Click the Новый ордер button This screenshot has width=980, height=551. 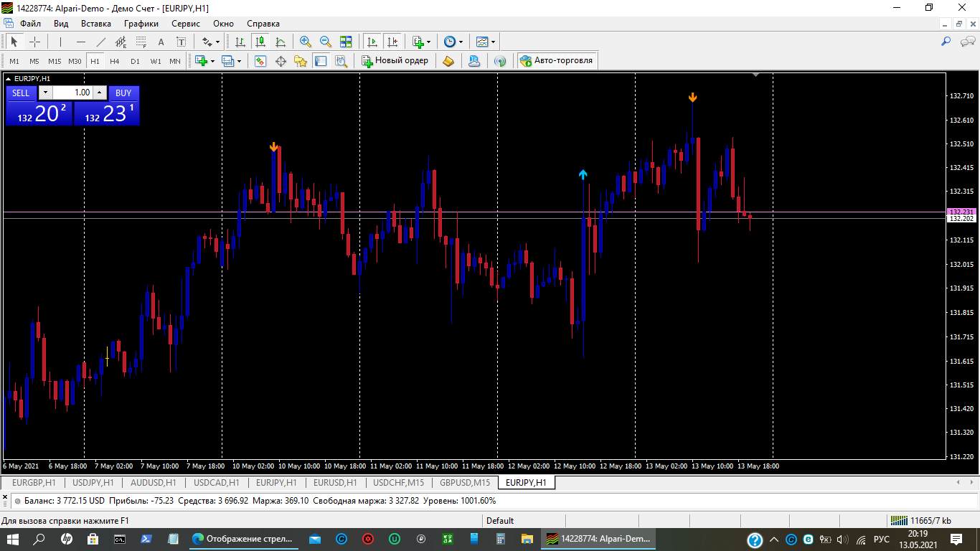(x=395, y=61)
